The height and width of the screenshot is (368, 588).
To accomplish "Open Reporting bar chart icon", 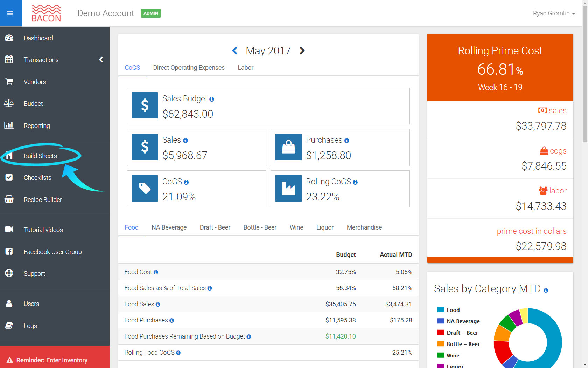I will tap(9, 125).
